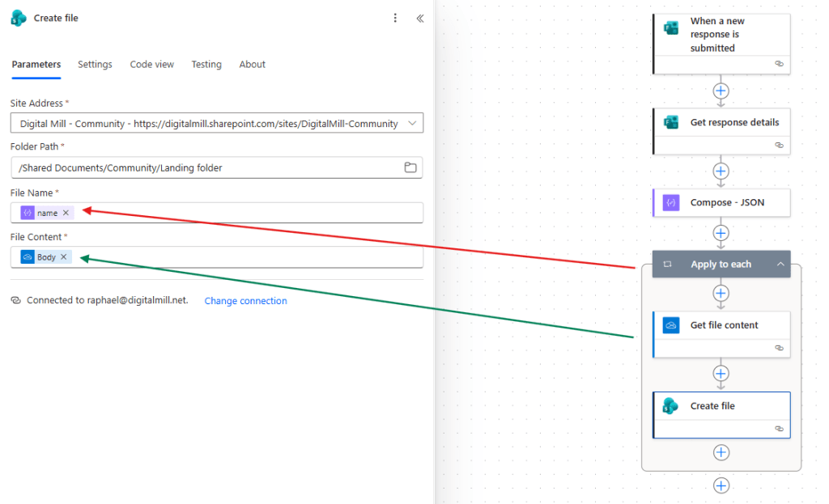Switch to the Code view tab
This screenshot has width=829, height=504.
(151, 64)
